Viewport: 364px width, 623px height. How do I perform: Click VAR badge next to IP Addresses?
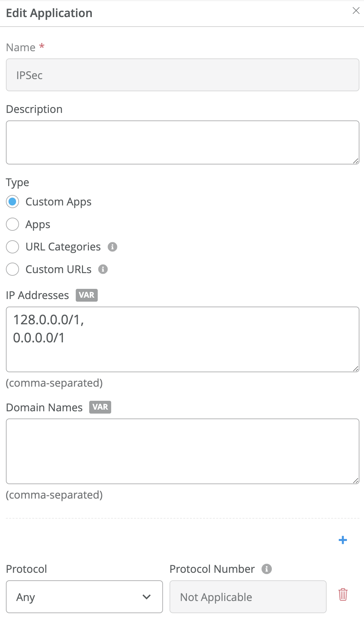point(87,295)
